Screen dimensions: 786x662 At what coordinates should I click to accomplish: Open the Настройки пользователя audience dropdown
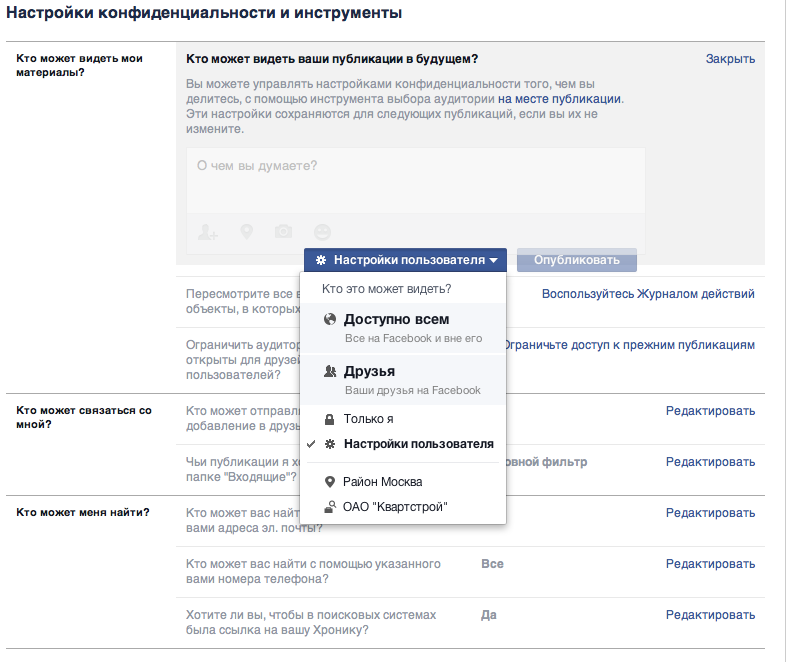pos(405,260)
